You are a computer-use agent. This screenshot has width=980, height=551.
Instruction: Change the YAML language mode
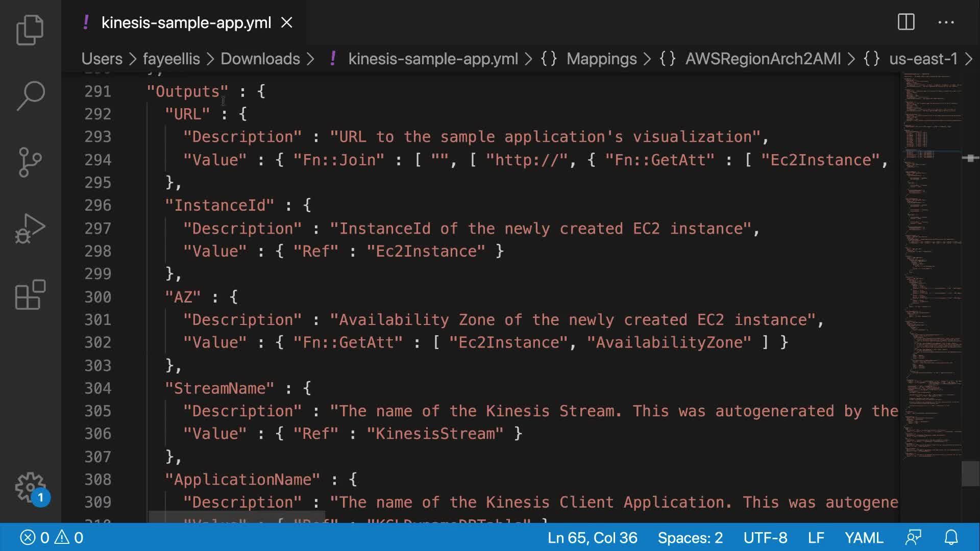pyautogui.click(x=864, y=537)
